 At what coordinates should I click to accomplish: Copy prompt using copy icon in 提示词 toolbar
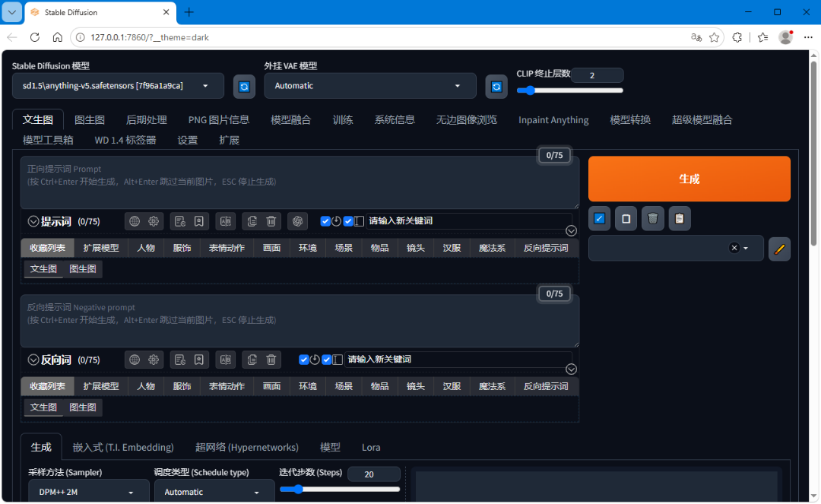[x=252, y=221]
